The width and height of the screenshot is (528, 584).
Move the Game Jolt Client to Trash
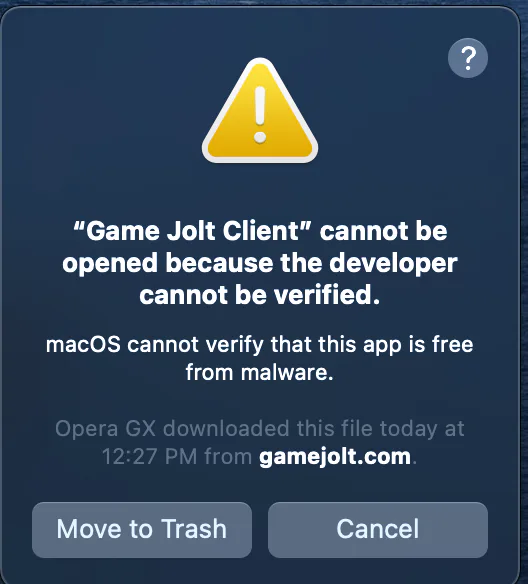click(x=142, y=530)
